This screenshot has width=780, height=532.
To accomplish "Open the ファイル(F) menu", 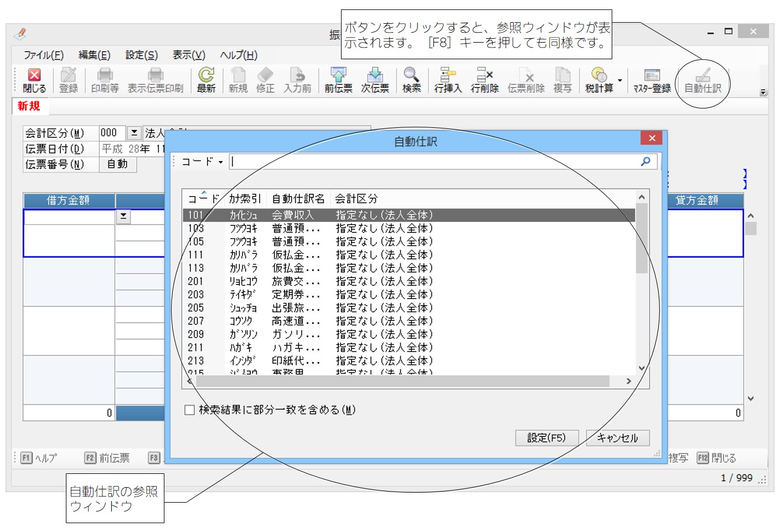I will [43, 55].
